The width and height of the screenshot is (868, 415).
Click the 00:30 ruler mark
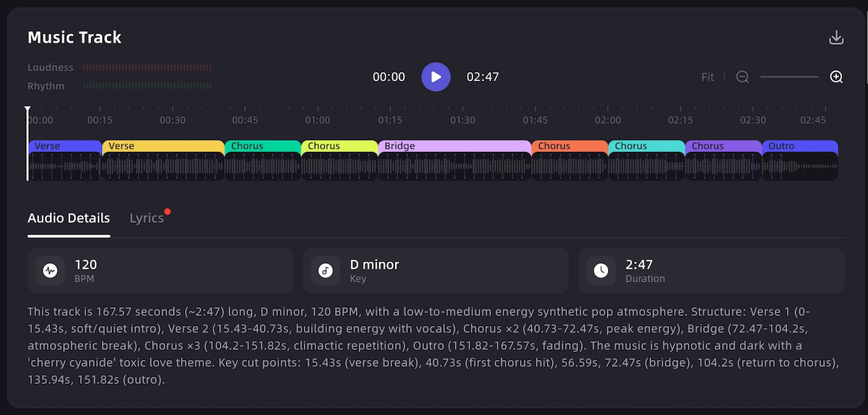pyautogui.click(x=173, y=120)
